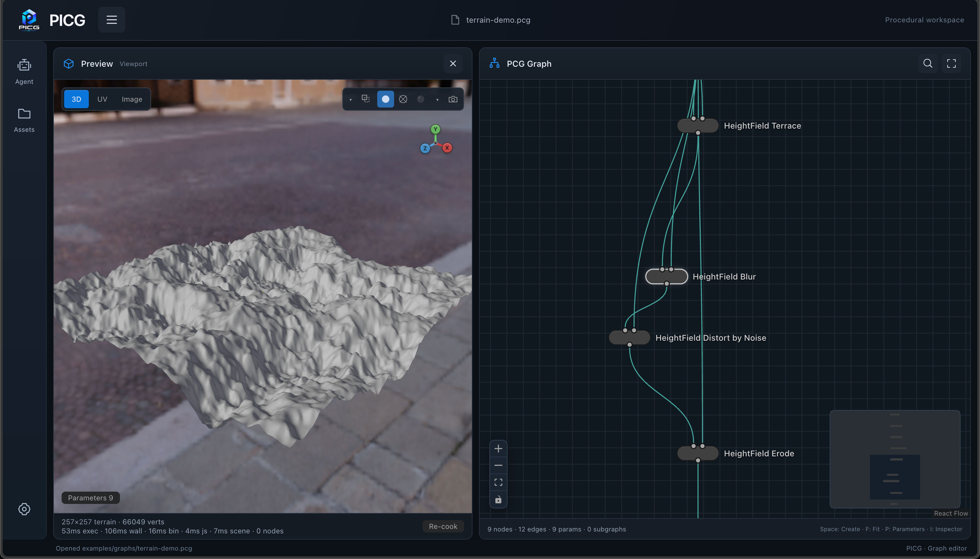The width and height of the screenshot is (980, 559).
Task: Select the HeightField Blur node
Action: (x=667, y=277)
